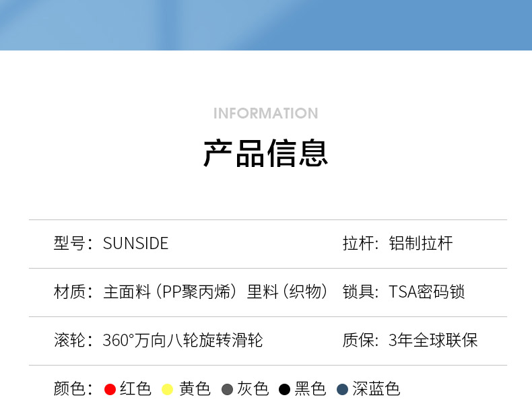Click the blue banner at top
The height and width of the screenshot is (412, 532).
[x=265, y=24]
